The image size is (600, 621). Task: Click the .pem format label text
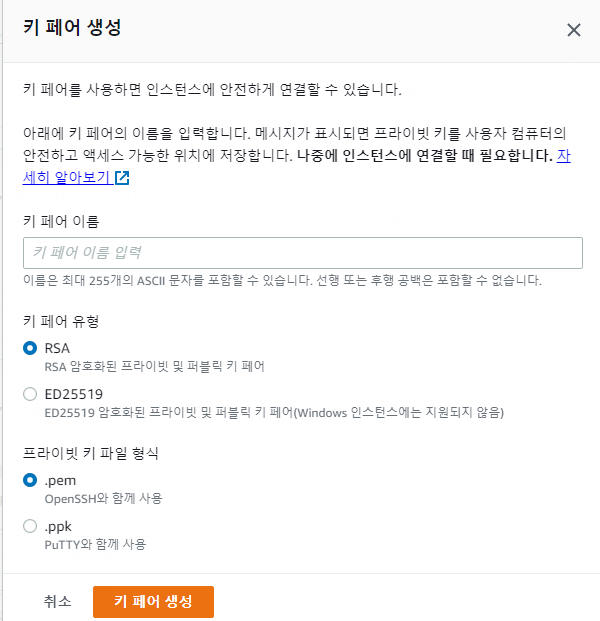(x=60, y=480)
